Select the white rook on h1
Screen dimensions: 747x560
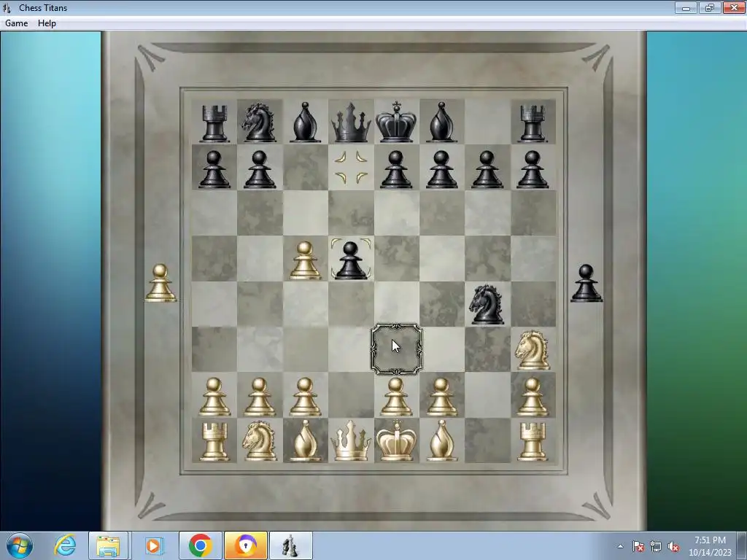(533, 442)
